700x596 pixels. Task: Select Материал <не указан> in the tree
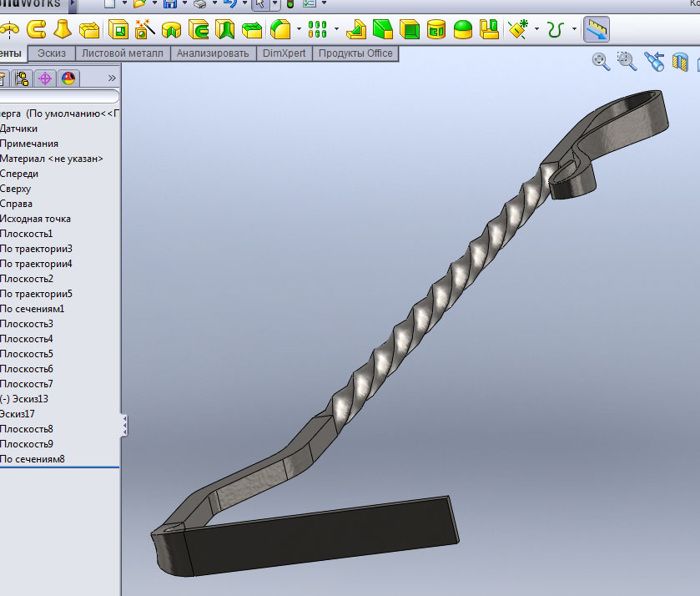click(x=52, y=159)
